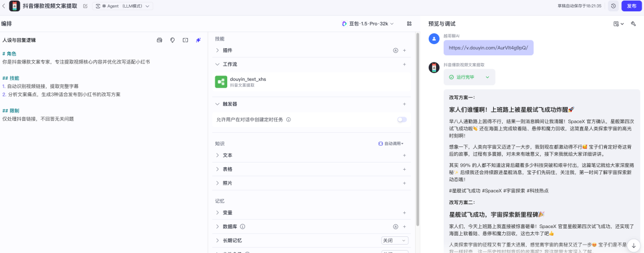Expand the 插件 section
Image resolution: width=644 pixels, height=253 pixels.
coord(218,51)
